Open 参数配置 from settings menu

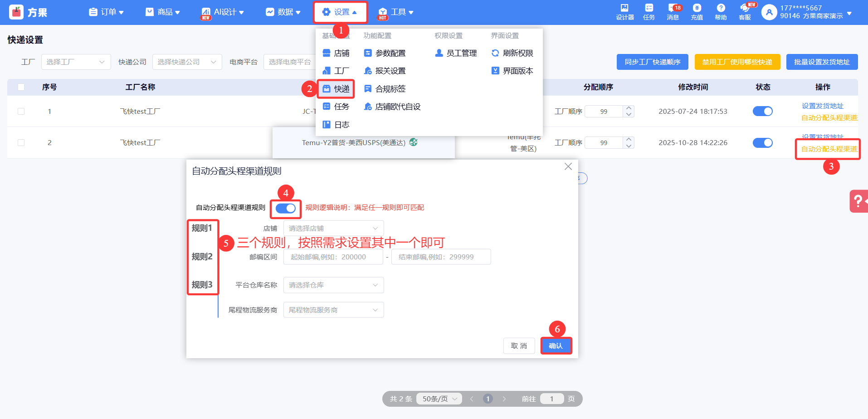pyautogui.click(x=385, y=53)
